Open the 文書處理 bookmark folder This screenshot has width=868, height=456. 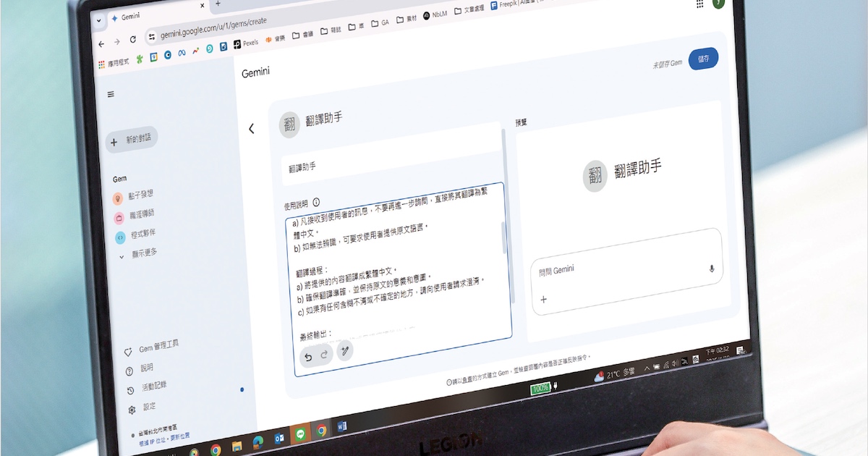(471, 9)
